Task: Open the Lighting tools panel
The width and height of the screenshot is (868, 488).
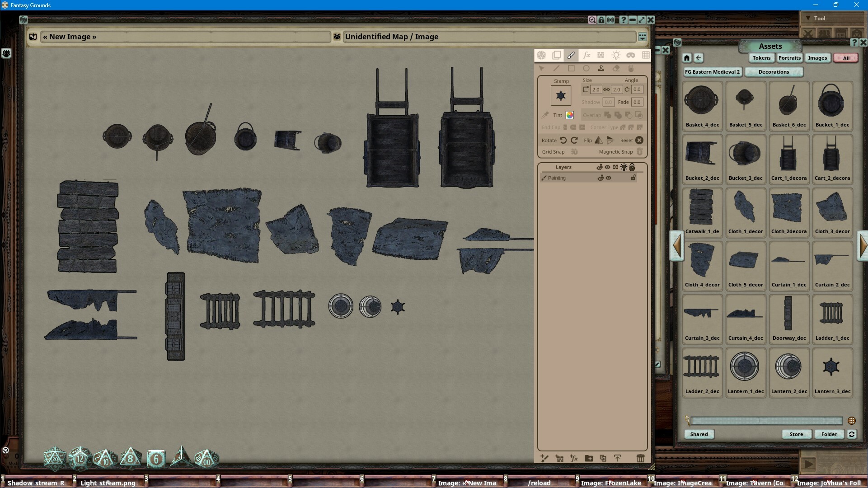Action: 616,55
